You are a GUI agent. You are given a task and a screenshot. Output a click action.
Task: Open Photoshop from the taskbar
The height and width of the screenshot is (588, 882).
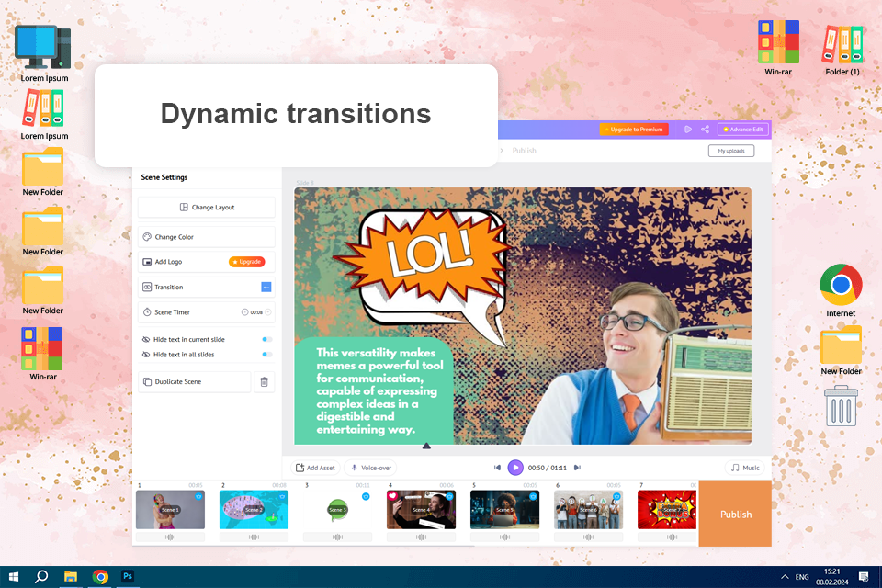(128, 577)
